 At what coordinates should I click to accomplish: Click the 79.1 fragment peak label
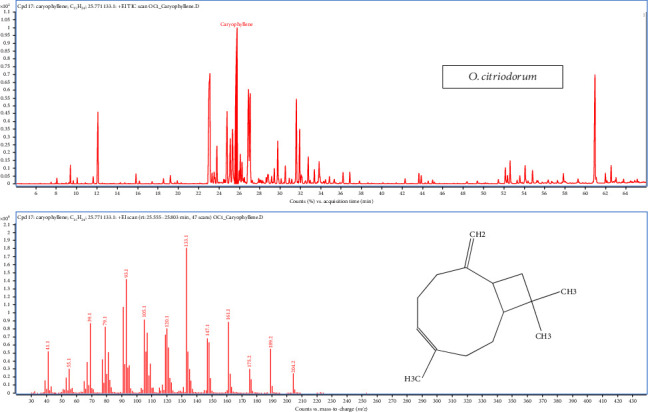pyautogui.click(x=105, y=322)
